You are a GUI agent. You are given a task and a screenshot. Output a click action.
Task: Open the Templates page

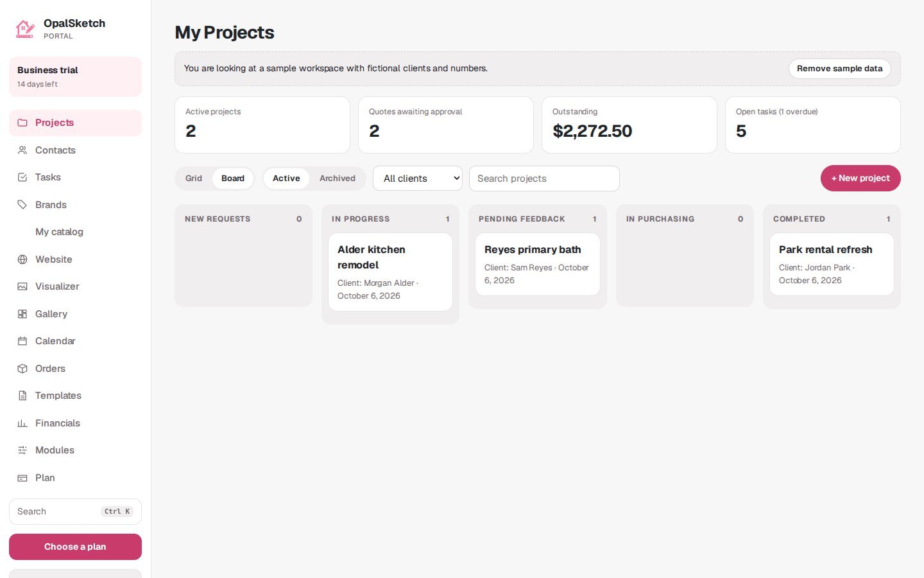[75, 396]
